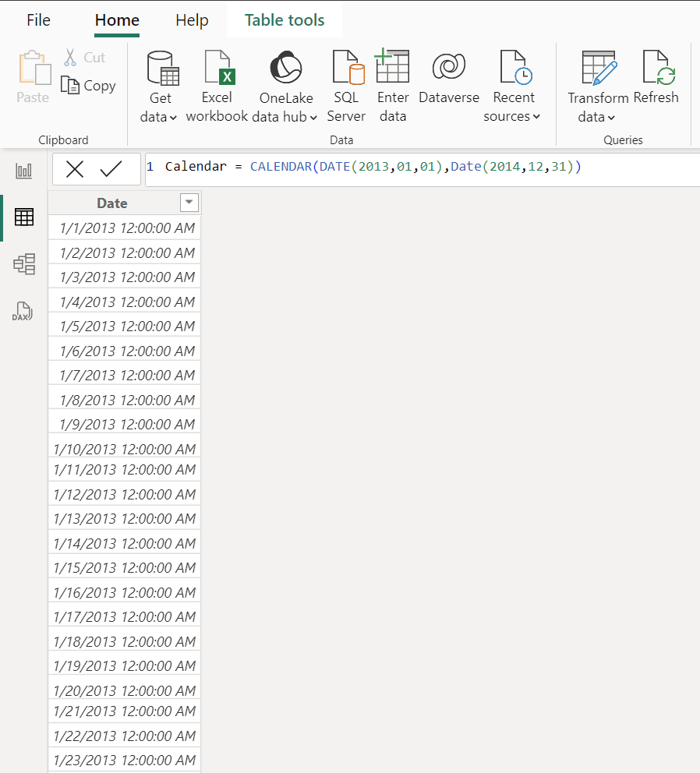Screen dimensions: 700x773
Task: Open the File menu
Action: 38,20
